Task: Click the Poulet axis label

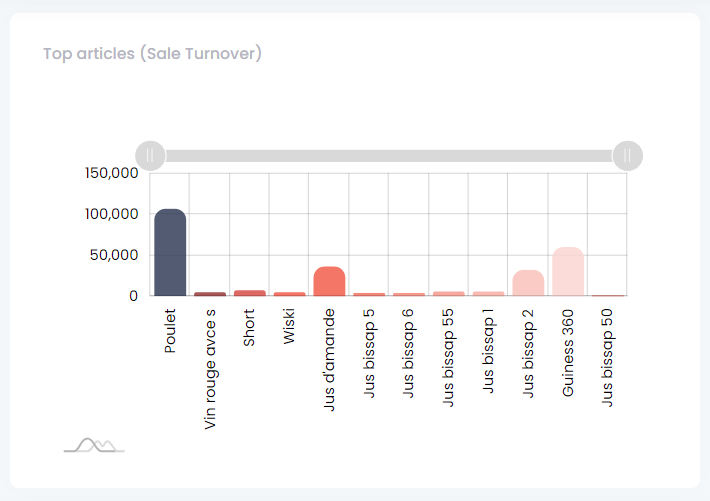Action: [x=170, y=331]
